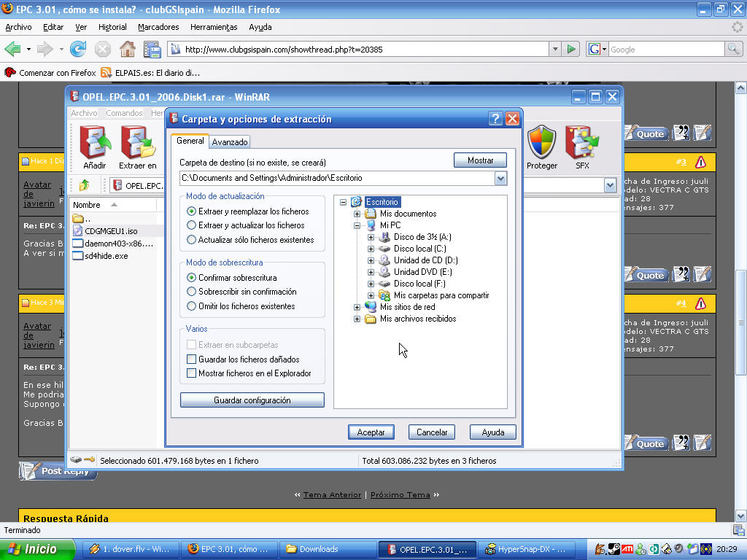747x560 pixels.
Task: Click the Extraer en toolbar icon
Action: [x=137, y=144]
